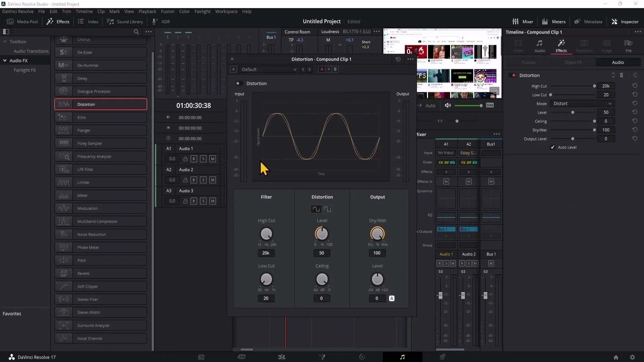Screen dimensions: 644x362
Task: Click the Noise Reduction effect icon
Action: [63, 234]
